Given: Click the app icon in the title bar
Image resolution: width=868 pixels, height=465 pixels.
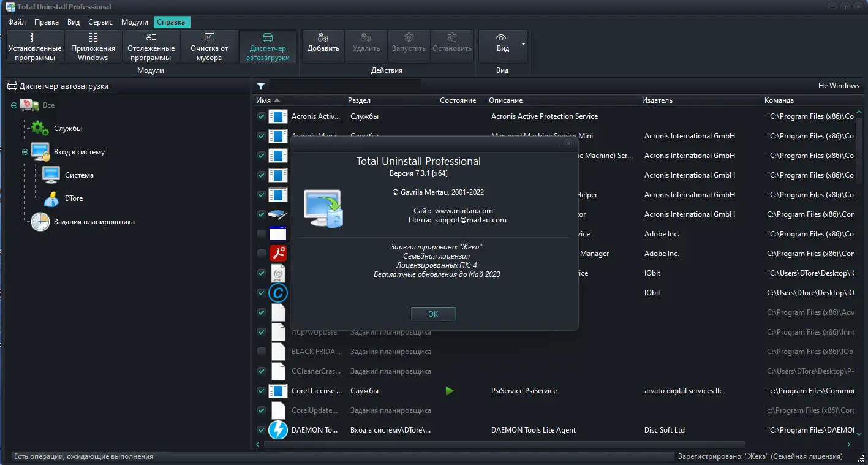Looking at the screenshot, I should 10,7.
